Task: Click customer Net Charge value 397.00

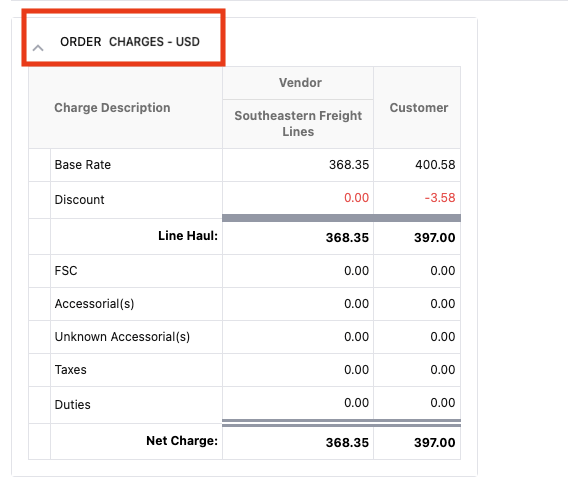Action: pyautogui.click(x=435, y=443)
